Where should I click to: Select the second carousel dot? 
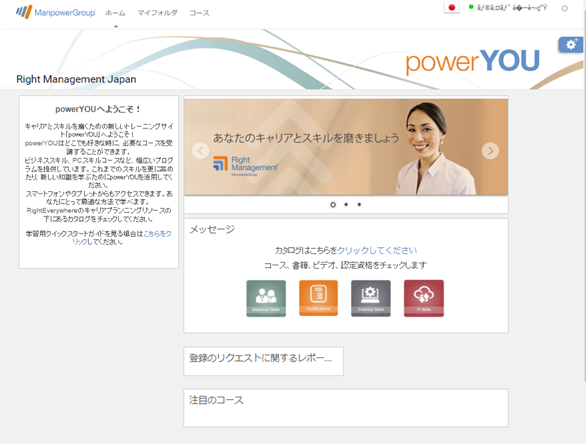coord(346,204)
